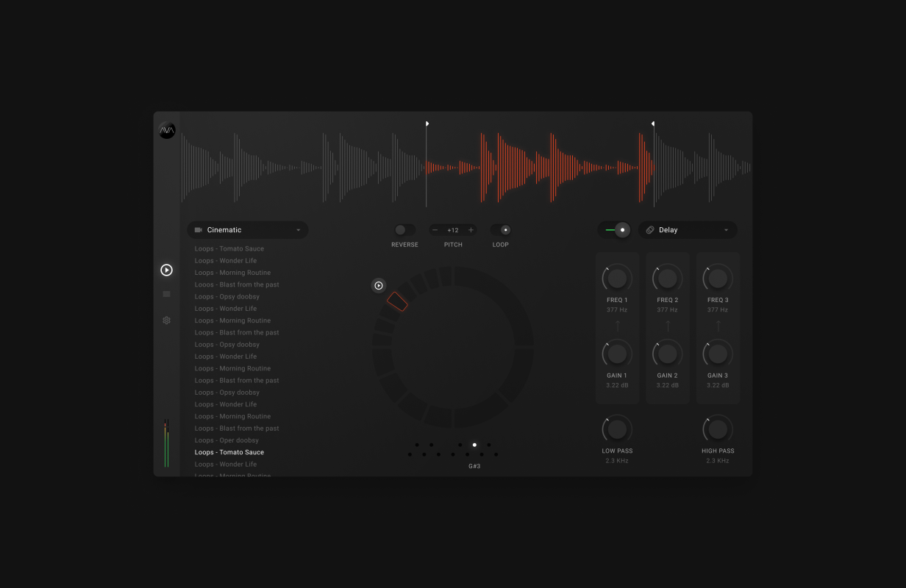Select the highlighted Loops - Tomato Sauce item

click(229, 453)
